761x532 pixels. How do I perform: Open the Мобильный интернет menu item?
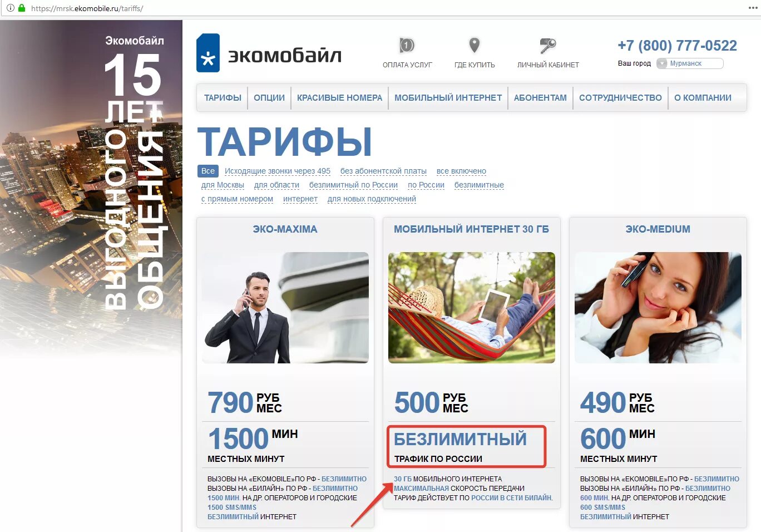(x=448, y=98)
